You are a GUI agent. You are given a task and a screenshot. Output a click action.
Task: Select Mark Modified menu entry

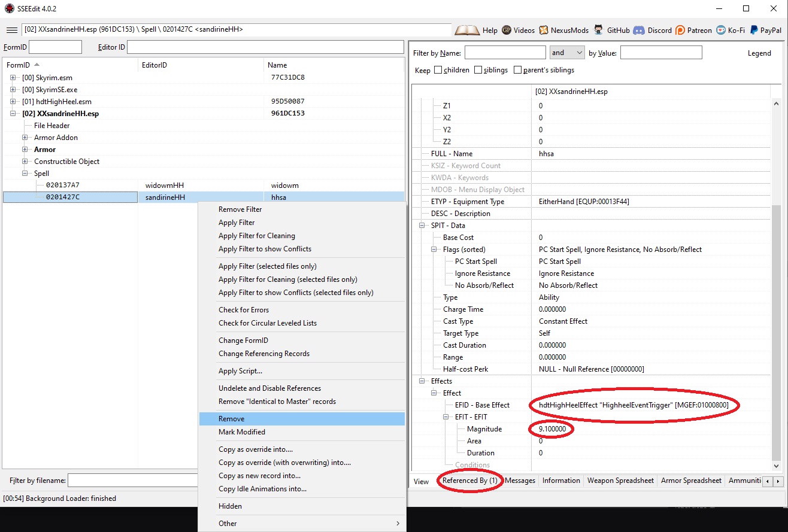tap(302, 432)
